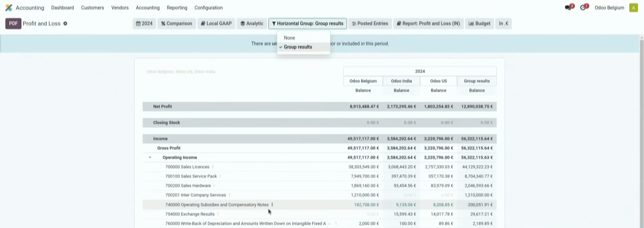
Task: Open the Reporting menu
Action: [177, 7]
